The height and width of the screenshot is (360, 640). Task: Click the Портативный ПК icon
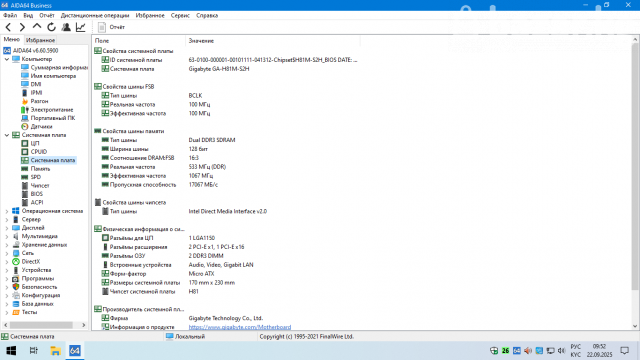(x=25, y=118)
